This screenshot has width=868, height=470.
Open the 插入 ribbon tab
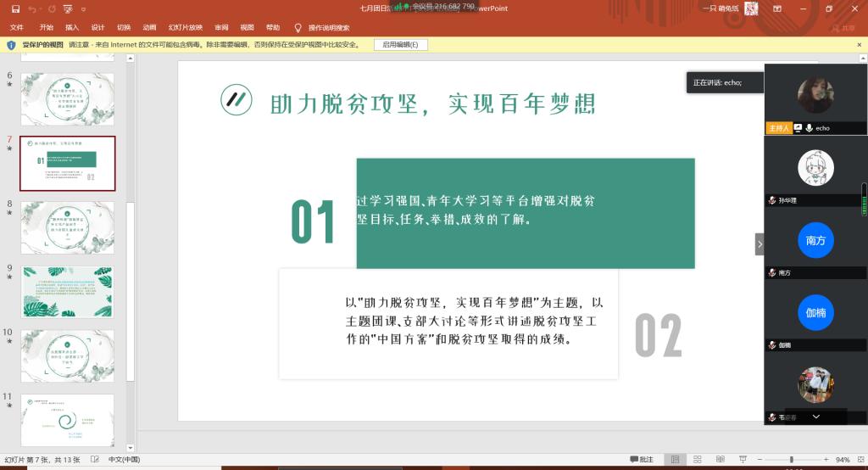point(72,27)
